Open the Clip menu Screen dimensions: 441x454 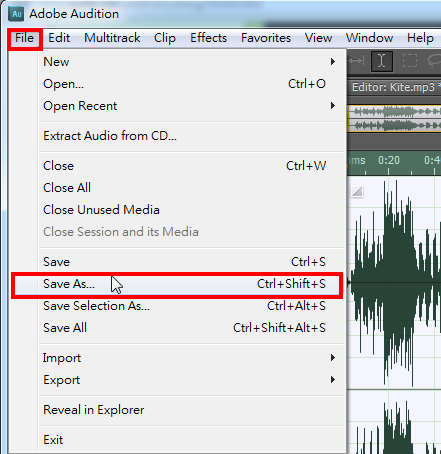(x=165, y=38)
